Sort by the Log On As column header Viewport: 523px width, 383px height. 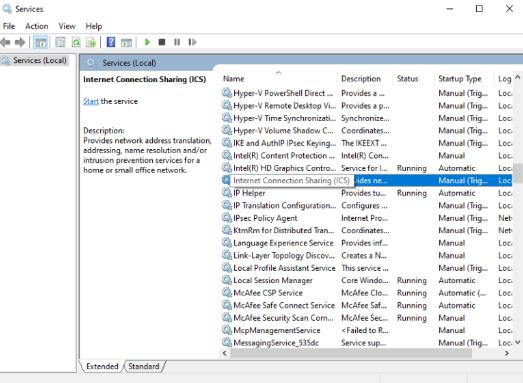[x=504, y=79]
